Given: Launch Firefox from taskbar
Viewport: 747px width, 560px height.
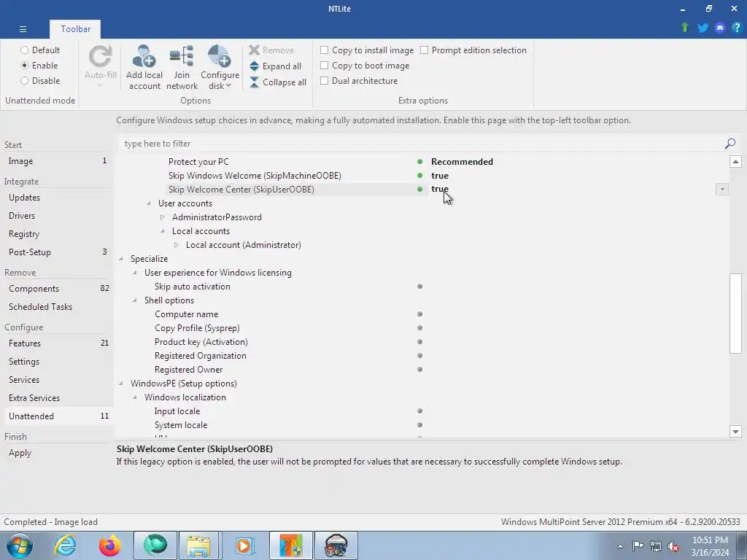Looking at the screenshot, I should 110,545.
